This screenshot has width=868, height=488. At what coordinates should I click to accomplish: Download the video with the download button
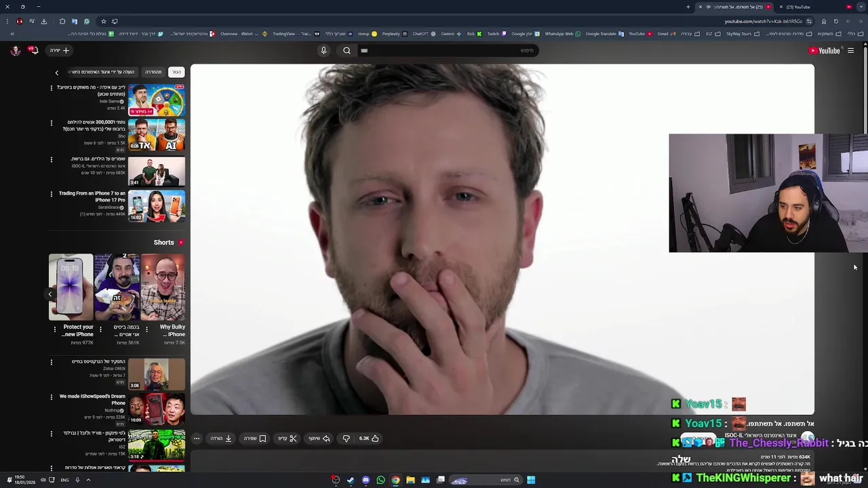point(221,439)
